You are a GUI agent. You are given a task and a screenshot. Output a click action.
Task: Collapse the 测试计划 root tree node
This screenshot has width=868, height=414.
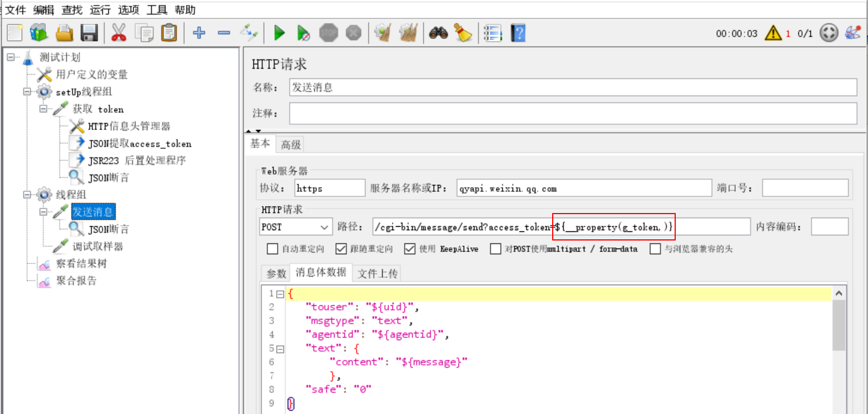tap(11, 57)
